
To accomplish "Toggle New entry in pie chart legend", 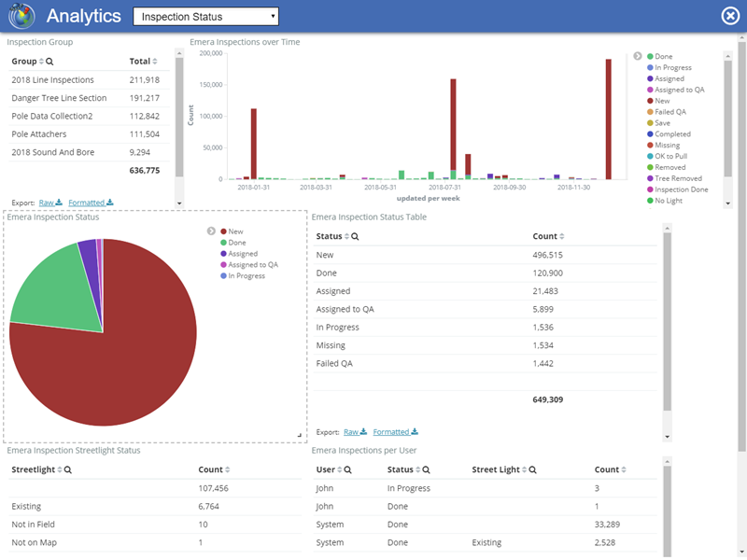I will coord(232,231).
